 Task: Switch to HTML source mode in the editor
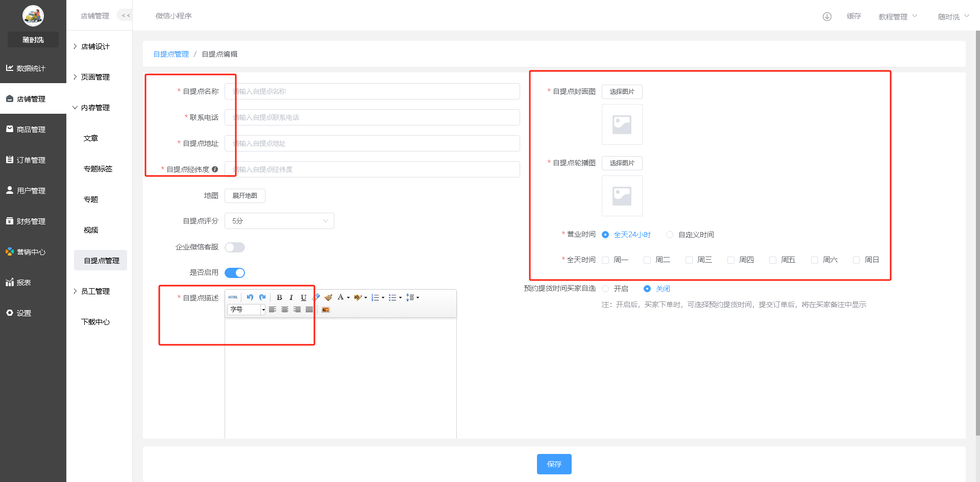click(233, 297)
